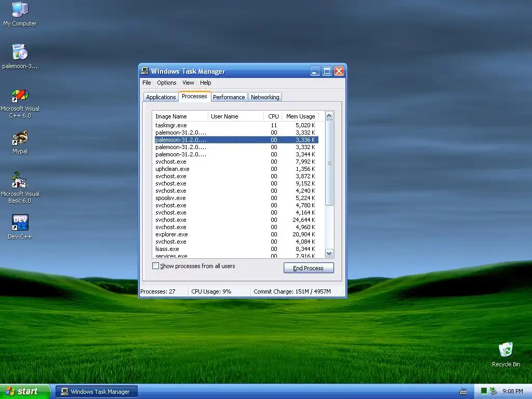The width and height of the screenshot is (532, 399).
Task: Close the Task Manager window
Action: coord(339,71)
